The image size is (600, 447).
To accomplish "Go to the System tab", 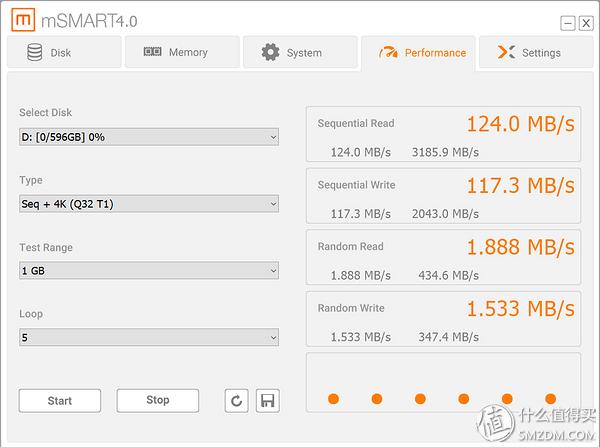I will coord(300,52).
